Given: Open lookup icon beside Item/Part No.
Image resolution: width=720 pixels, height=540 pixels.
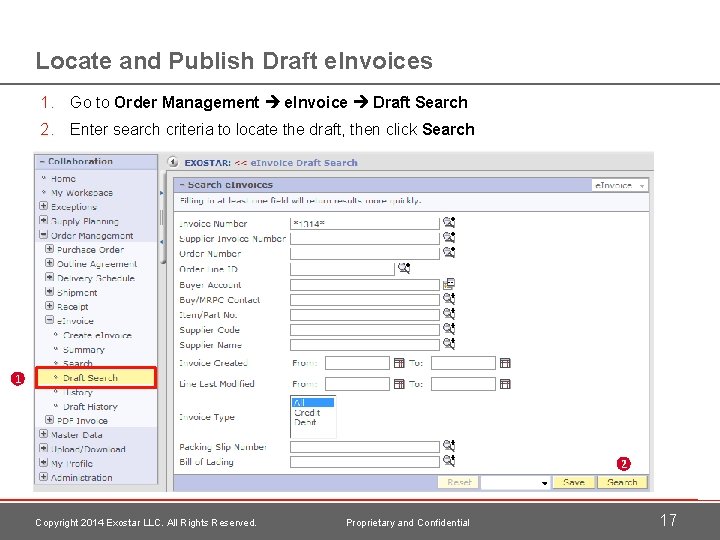Looking at the screenshot, I should [x=449, y=314].
